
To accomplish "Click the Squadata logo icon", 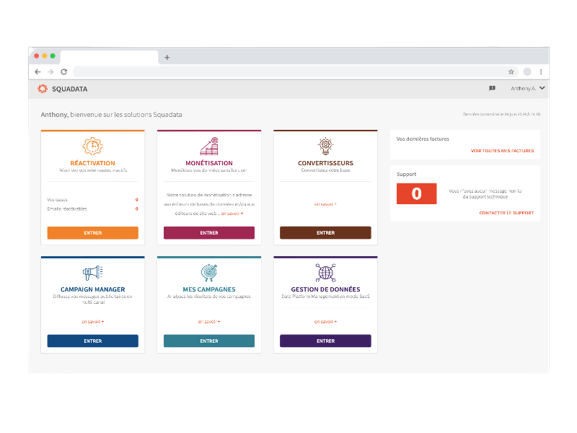I will pyautogui.click(x=43, y=89).
